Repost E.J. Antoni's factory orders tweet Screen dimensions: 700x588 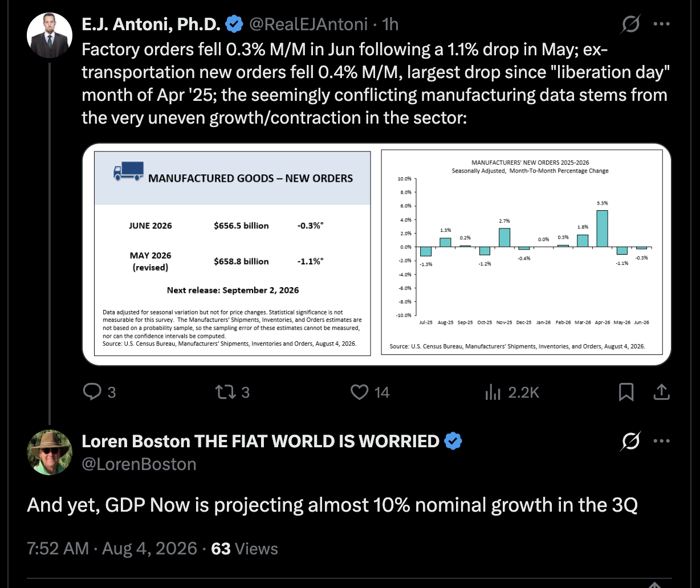click(224, 392)
